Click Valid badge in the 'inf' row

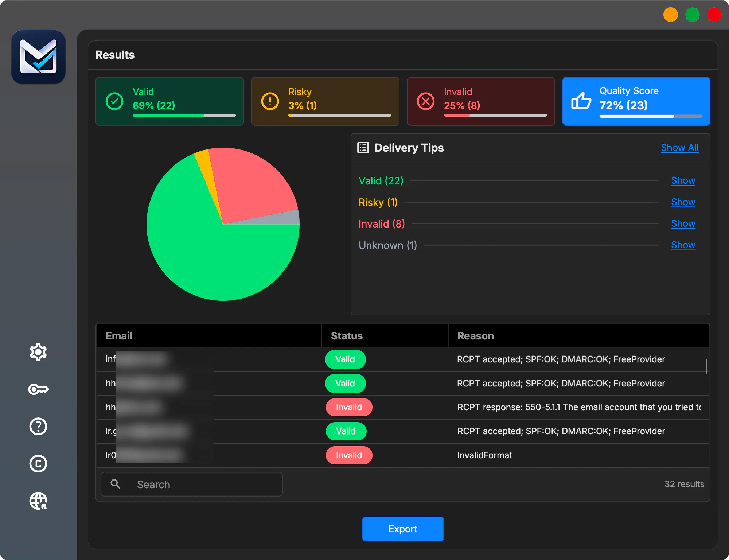click(x=345, y=359)
